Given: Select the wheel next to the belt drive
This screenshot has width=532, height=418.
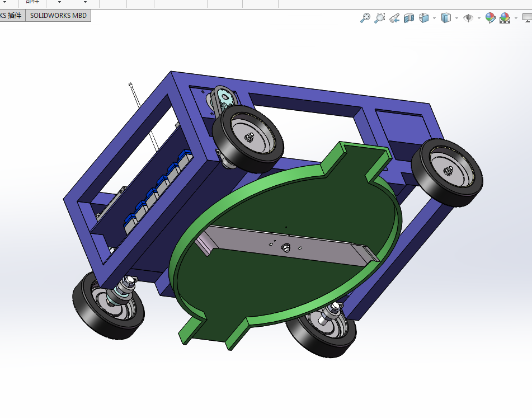Looking at the screenshot, I should click(248, 138).
